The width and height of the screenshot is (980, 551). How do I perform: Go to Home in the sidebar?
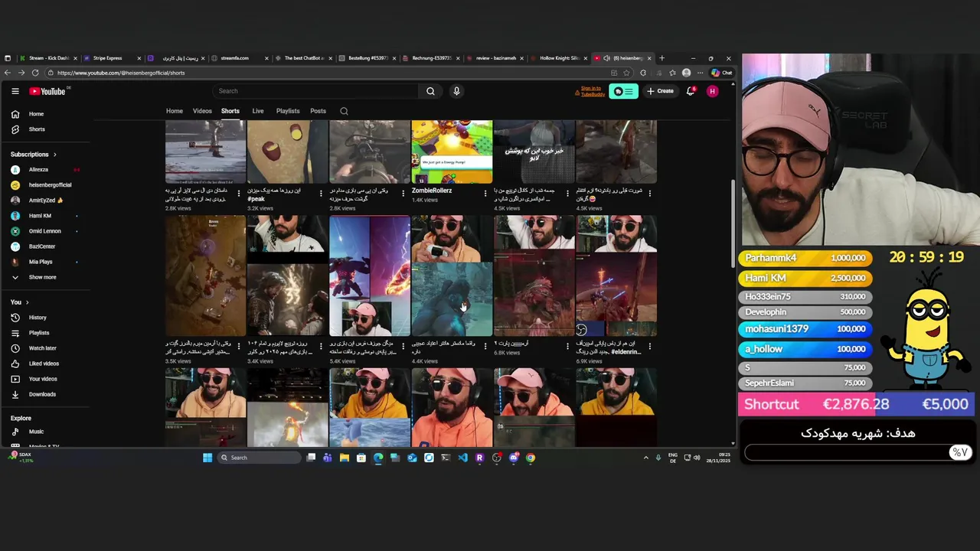pyautogui.click(x=36, y=114)
